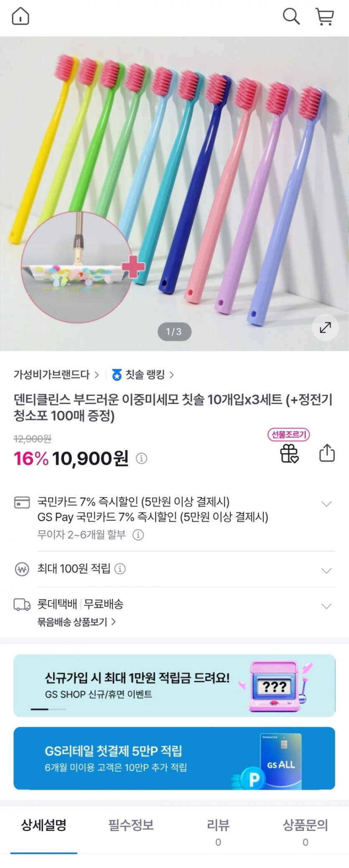349x868 pixels.
Task: Switch to 필수정보 tab
Action: tap(131, 825)
